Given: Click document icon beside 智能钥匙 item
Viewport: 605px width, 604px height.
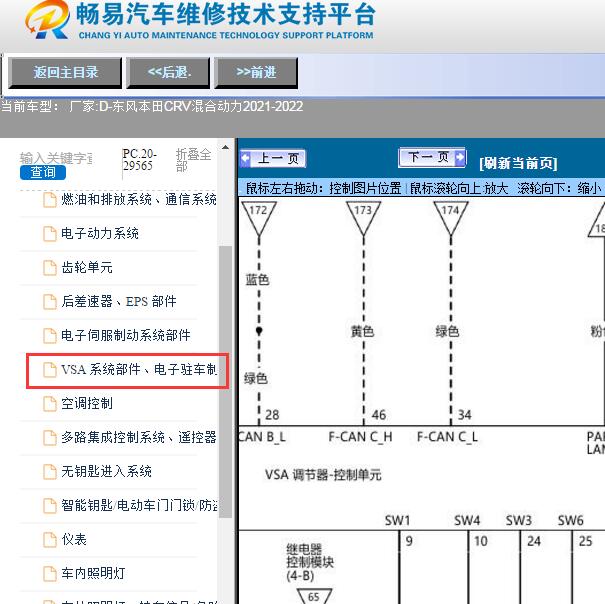Looking at the screenshot, I should 49,506.
